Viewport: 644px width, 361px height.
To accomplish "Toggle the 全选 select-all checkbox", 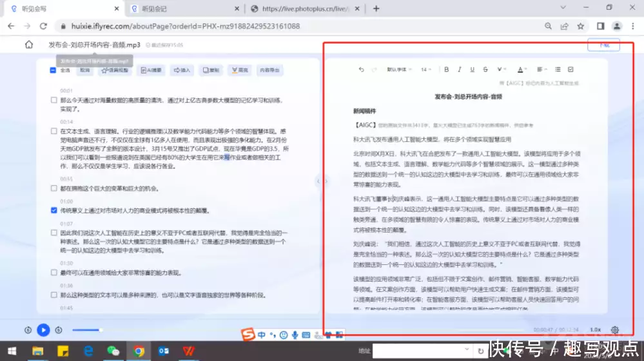I will coord(53,70).
